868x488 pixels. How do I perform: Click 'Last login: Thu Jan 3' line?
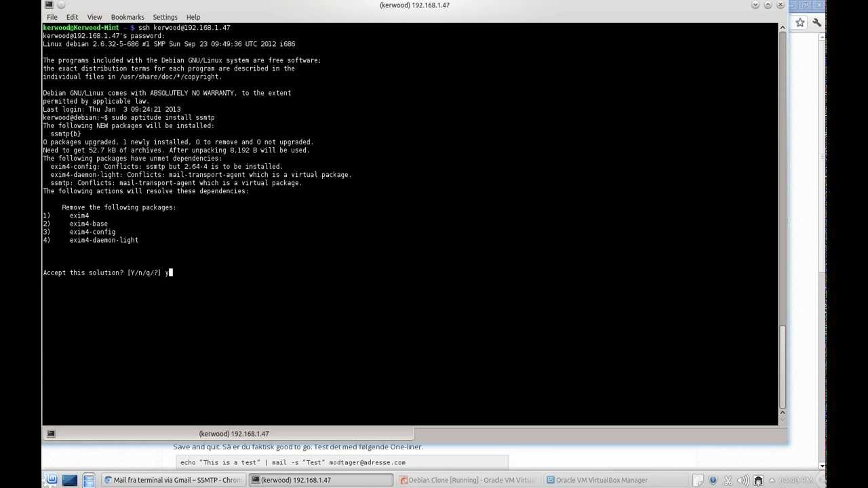tap(112, 110)
